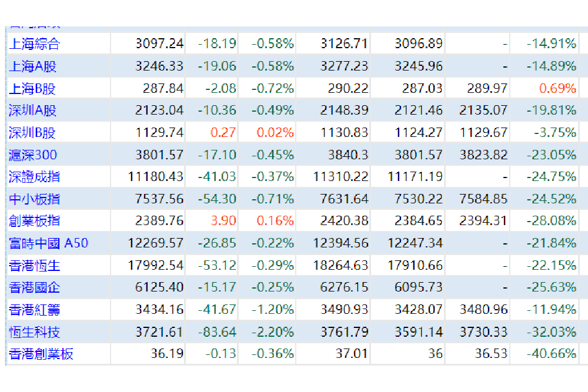This screenshot has height=392, width=588.
Task: Open the 深圳B股 index link
Action: (x=32, y=133)
